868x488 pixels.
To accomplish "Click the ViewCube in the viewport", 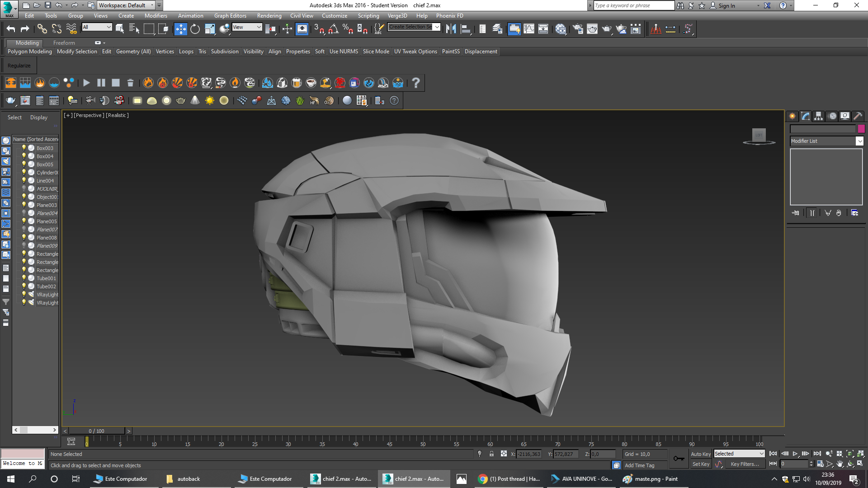I will pos(759,135).
